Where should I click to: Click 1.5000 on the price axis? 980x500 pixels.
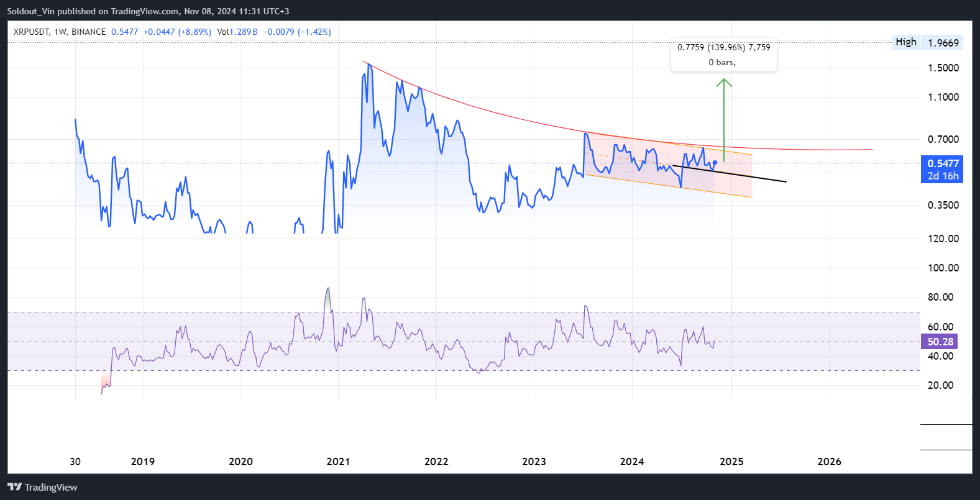(x=943, y=68)
